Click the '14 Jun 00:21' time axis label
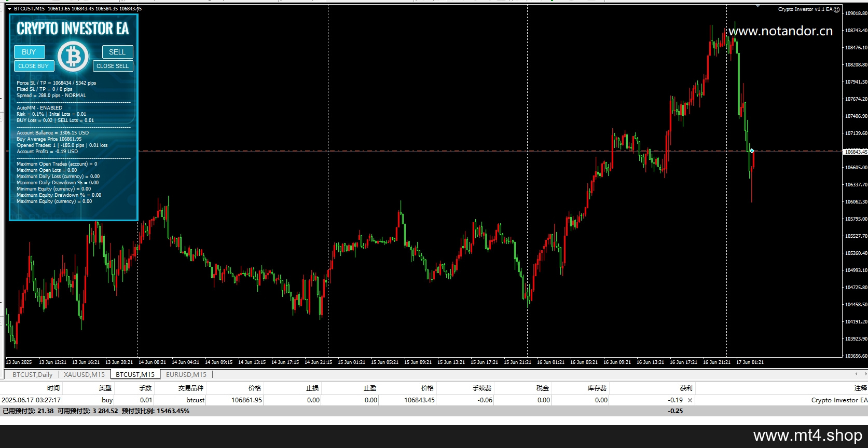The height and width of the screenshot is (448, 868). [x=152, y=362]
